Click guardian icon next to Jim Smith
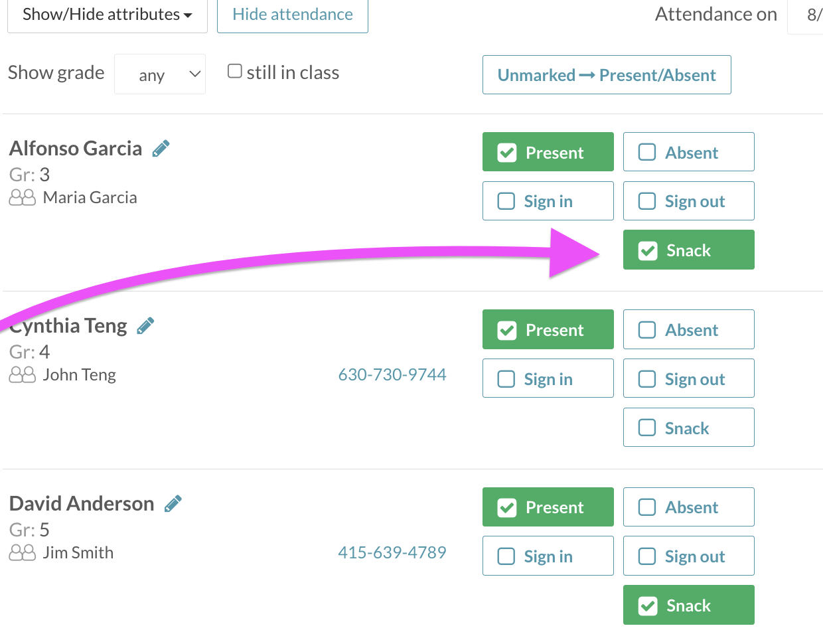 click(x=23, y=553)
